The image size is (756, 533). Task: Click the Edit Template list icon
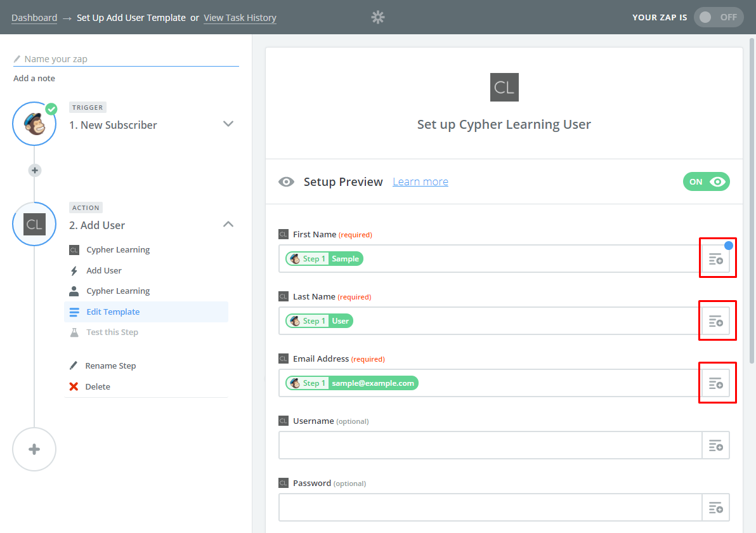[x=74, y=312]
